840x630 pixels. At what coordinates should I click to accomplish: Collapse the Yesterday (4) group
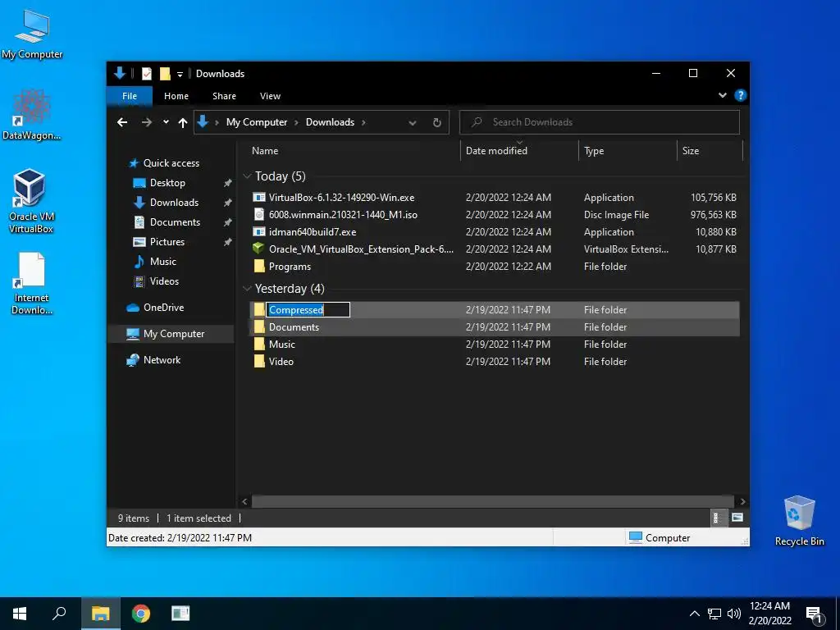point(247,289)
